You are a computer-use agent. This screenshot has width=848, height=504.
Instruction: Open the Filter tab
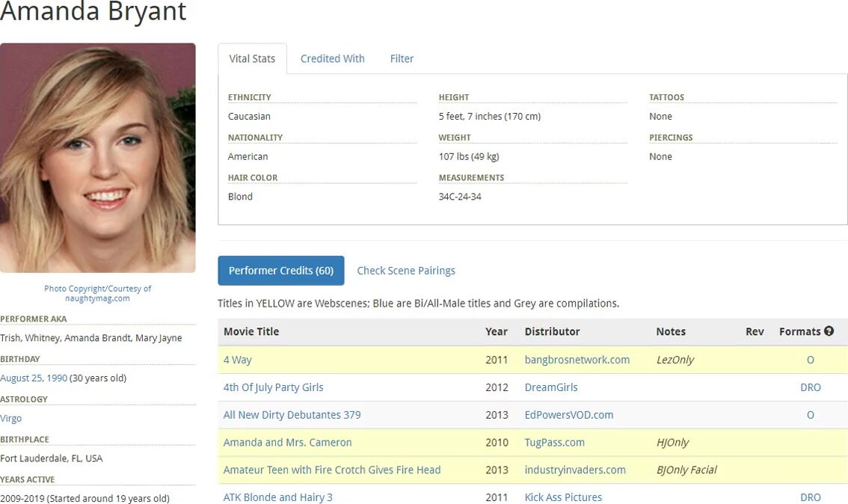[402, 58]
